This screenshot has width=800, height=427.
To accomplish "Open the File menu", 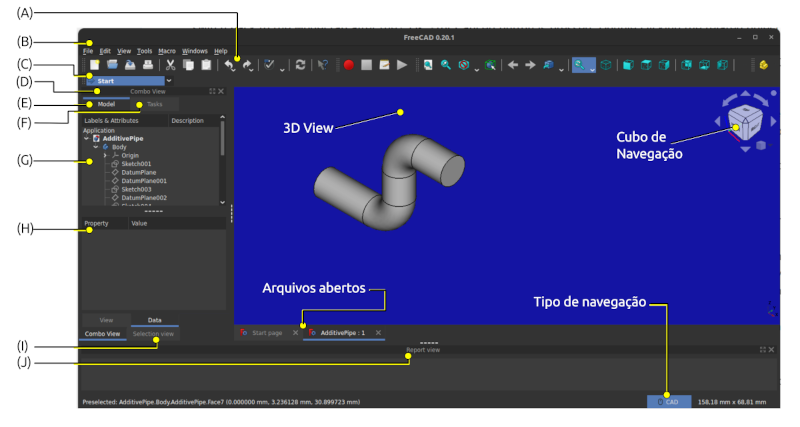I will pos(88,51).
